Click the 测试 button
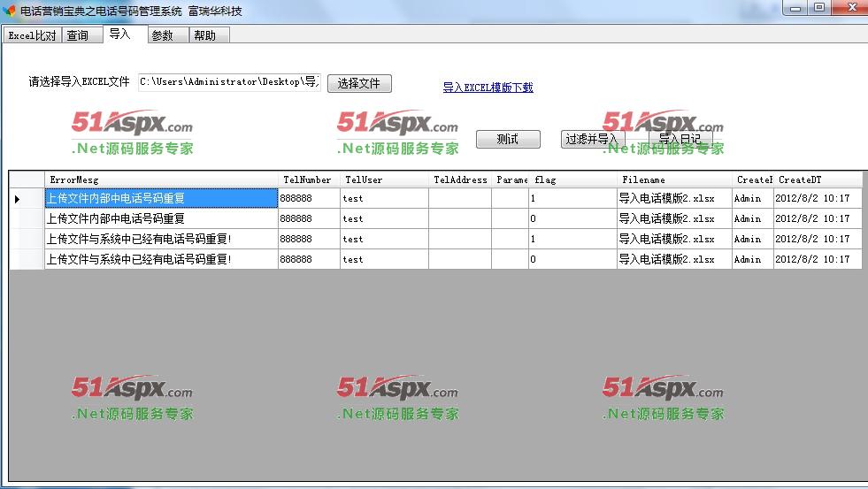 pos(508,139)
